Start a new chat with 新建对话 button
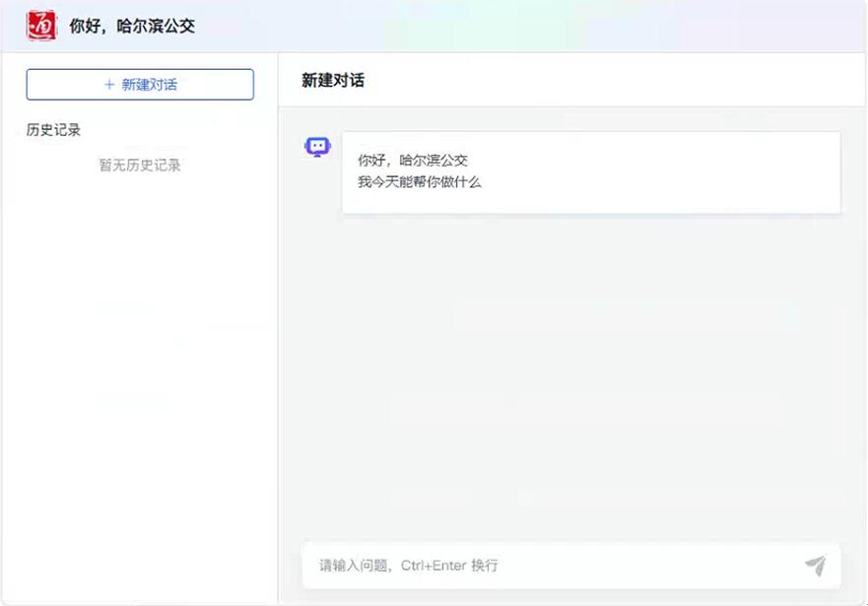 tap(140, 85)
